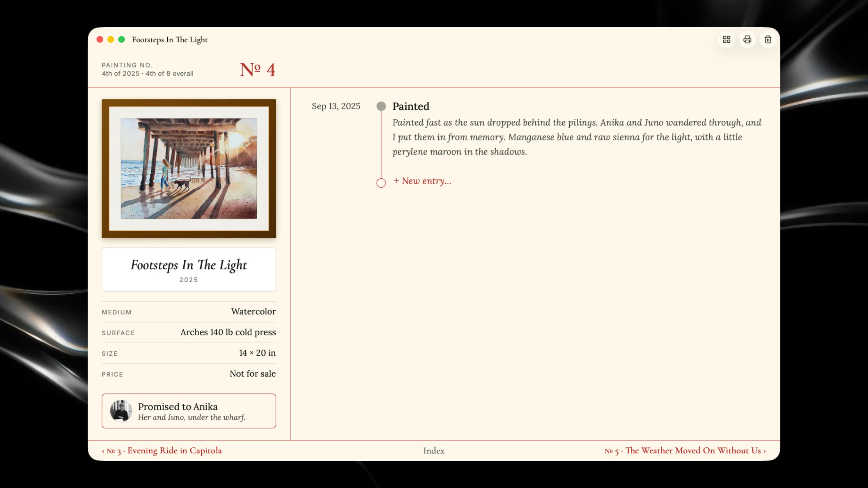Viewport: 868px width, 488px height.
Task: Click the large № 4 number
Action: pyautogui.click(x=257, y=70)
